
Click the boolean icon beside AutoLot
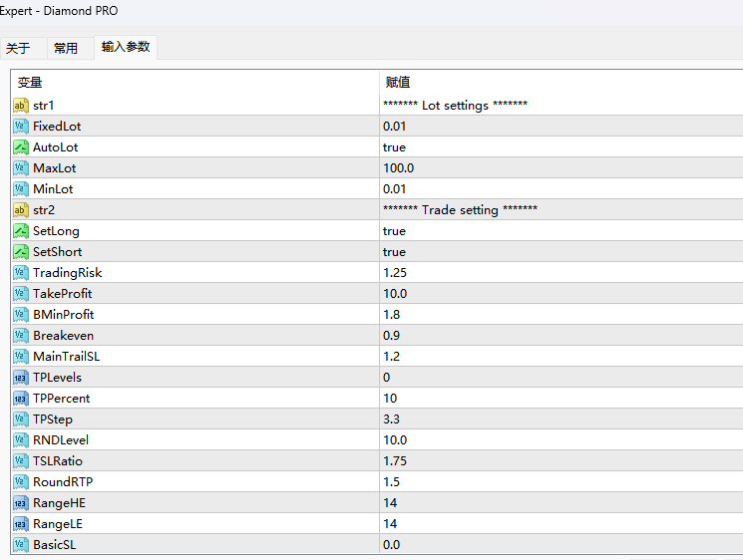[x=20, y=147]
